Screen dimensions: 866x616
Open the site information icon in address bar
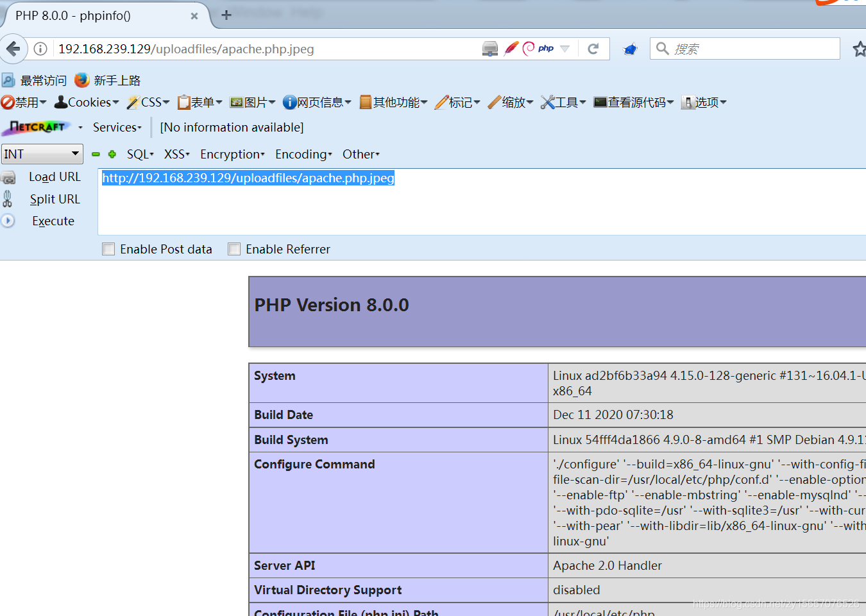pyautogui.click(x=40, y=49)
